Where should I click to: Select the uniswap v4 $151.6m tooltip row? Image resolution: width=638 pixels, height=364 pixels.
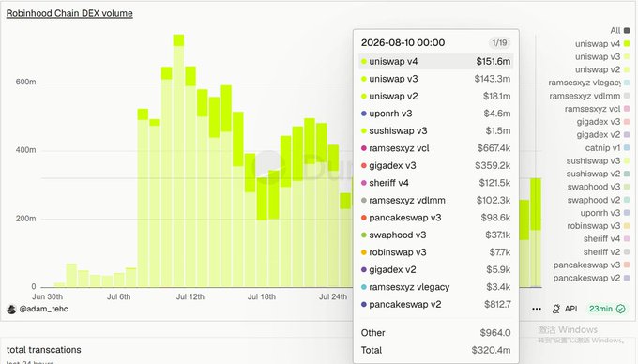click(x=435, y=61)
